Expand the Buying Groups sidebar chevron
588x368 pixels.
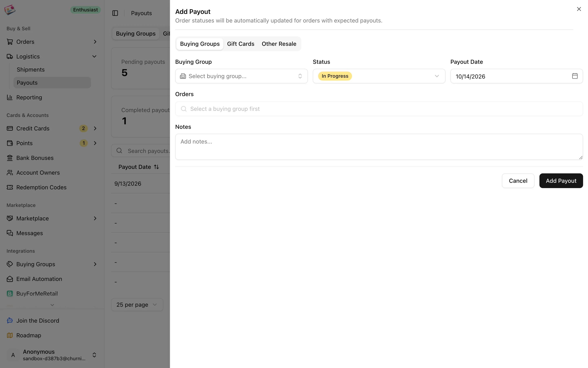(x=95, y=264)
